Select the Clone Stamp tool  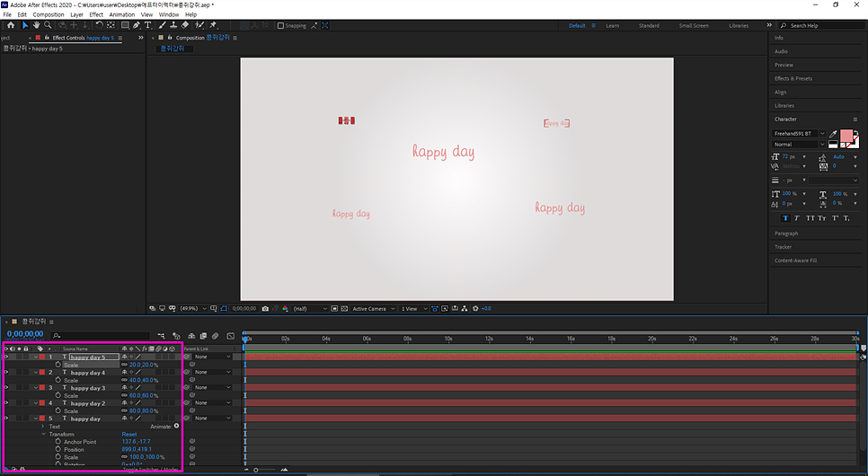click(x=173, y=25)
